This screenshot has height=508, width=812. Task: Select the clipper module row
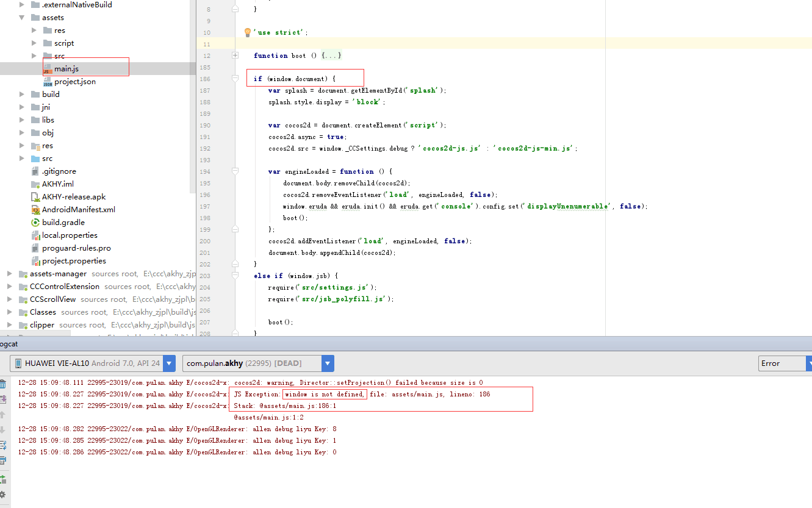98,325
